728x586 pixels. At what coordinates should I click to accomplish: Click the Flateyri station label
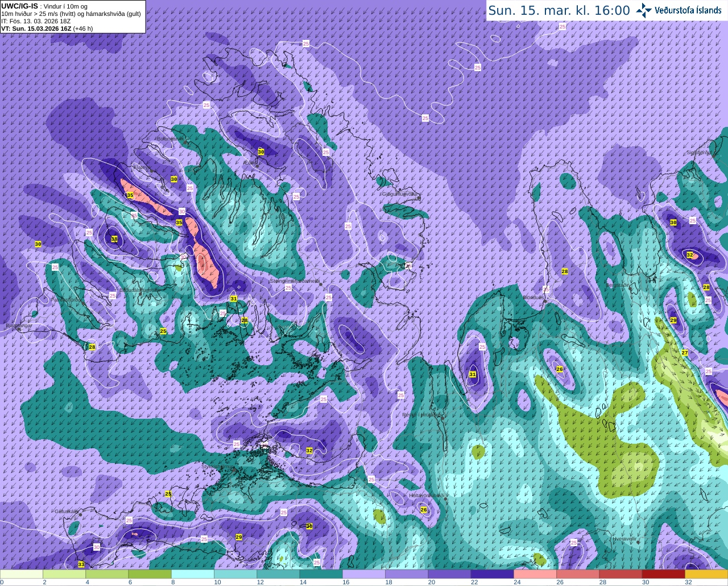[x=141, y=167]
